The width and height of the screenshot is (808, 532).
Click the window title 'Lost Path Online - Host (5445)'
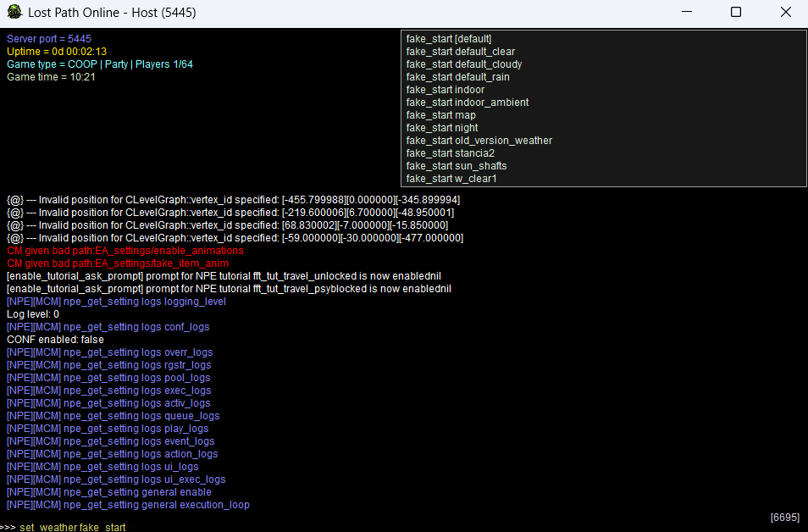(112, 13)
